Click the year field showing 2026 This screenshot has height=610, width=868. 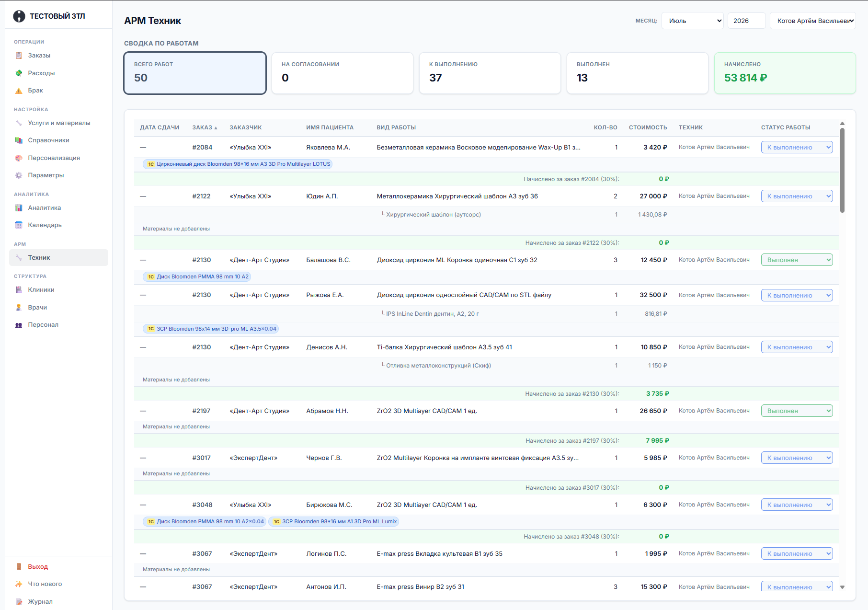746,21
